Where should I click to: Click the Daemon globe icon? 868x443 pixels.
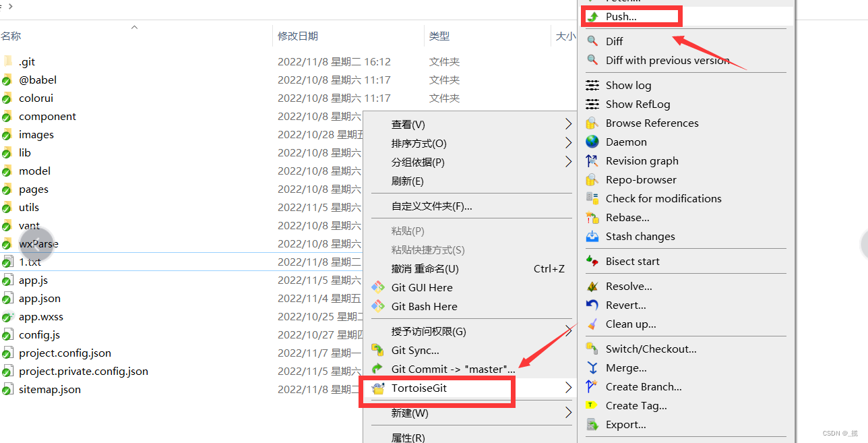tap(592, 142)
